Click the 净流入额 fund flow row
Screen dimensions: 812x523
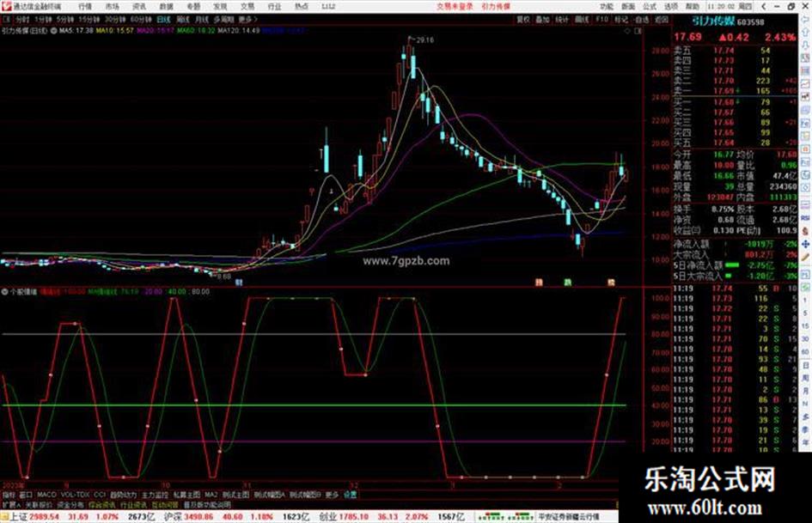(x=735, y=244)
